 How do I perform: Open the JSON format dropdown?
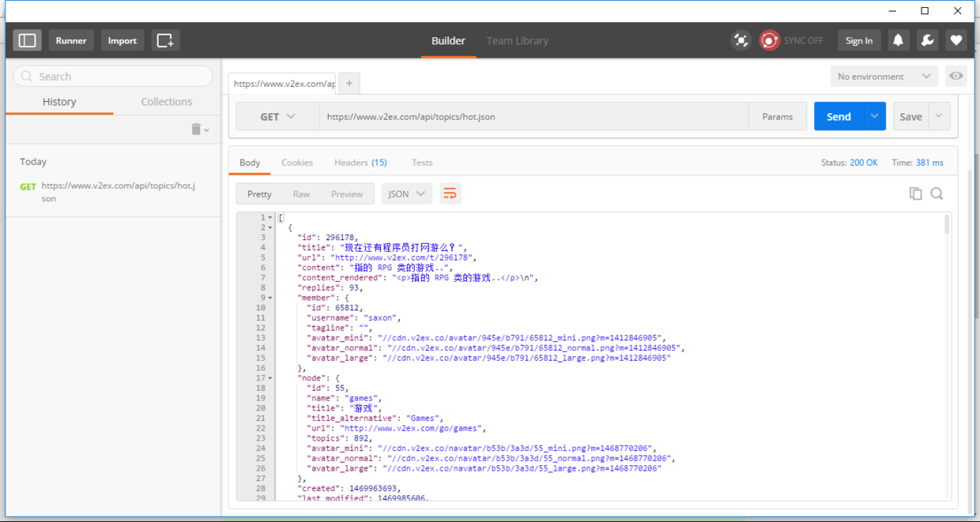[x=407, y=193]
